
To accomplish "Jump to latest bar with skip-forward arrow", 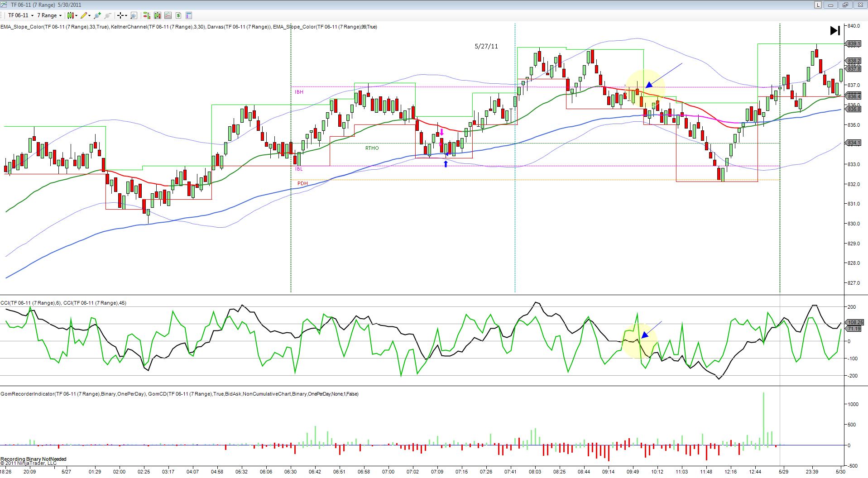I will click(x=835, y=30).
